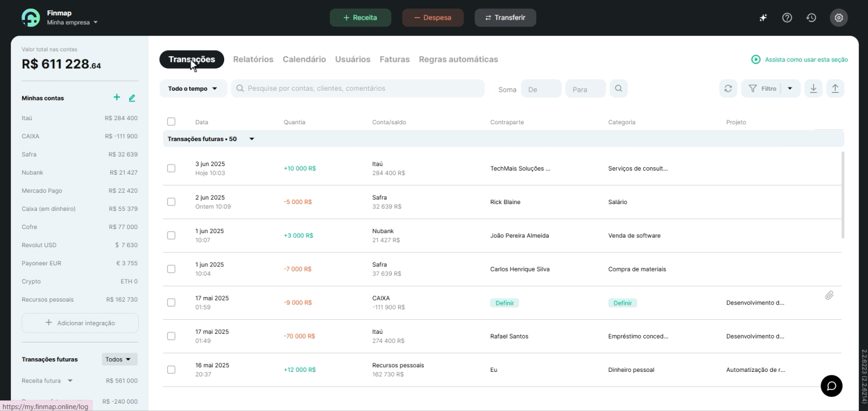Click the Filtro funnel button
Screen dimensions: 868x411
(762, 88)
